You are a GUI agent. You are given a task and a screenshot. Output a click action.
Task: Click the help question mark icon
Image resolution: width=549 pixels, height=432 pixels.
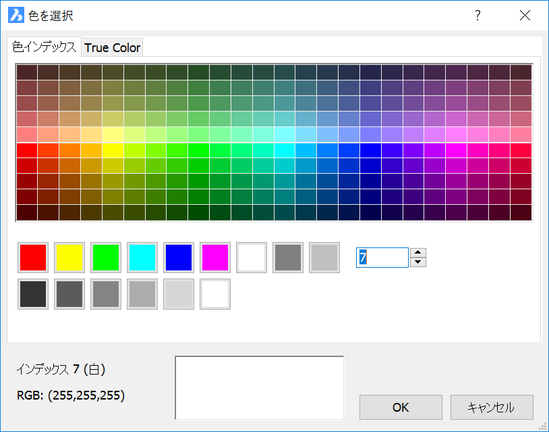478,15
